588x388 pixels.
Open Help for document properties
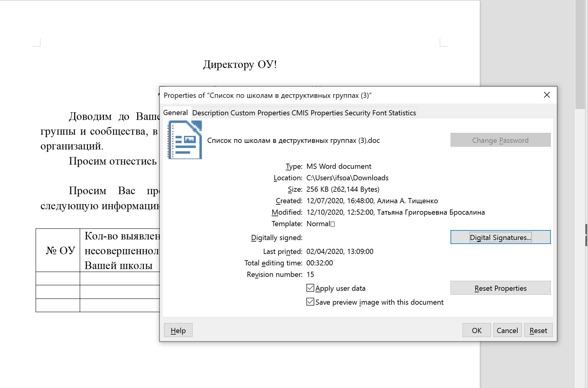[x=178, y=330]
